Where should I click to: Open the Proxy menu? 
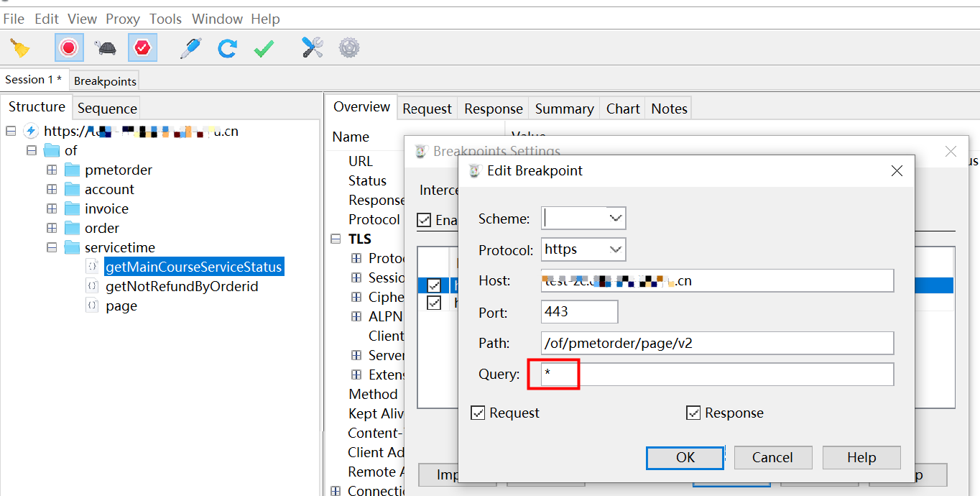tap(123, 19)
